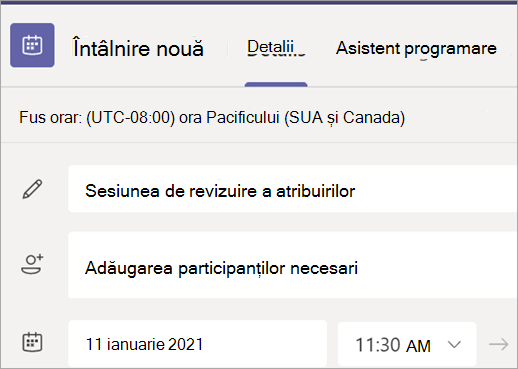518x369 pixels.
Task: Click the 11:30 time value
Action: pyautogui.click(x=378, y=345)
